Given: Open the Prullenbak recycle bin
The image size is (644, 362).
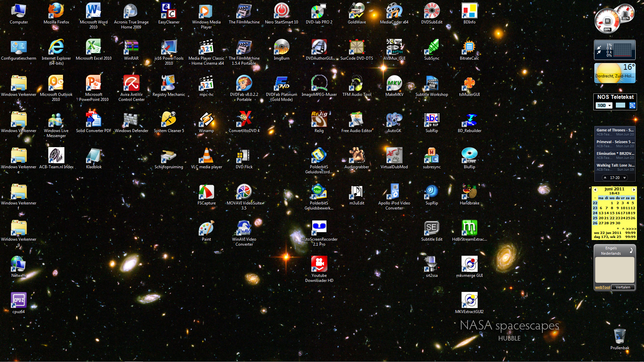Looking at the screenshot, I should pyautogui.click(x=620, y=339).
